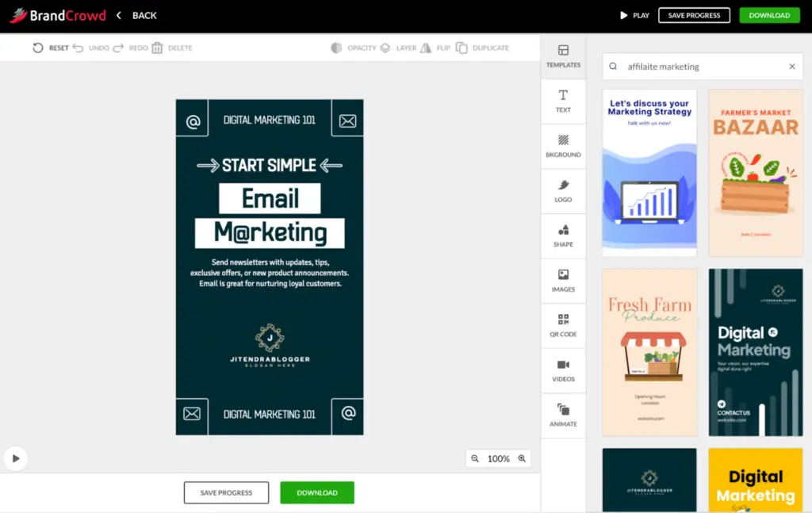Click Save Progress below the canvas
812x513 pixels.
(226, 492)
